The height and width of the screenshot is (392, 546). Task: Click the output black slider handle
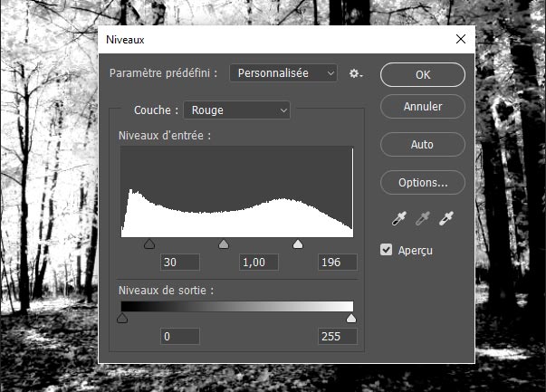coord(122,318)
